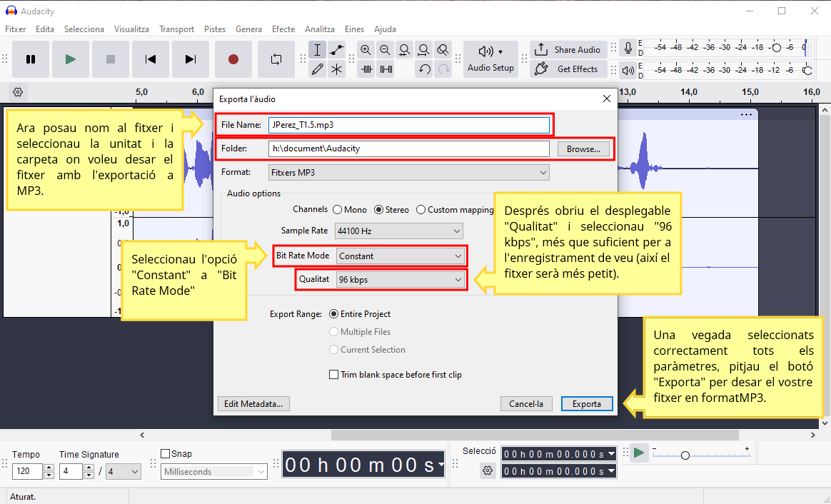831x504 pixels.
Task: Open selection start time format dropdown arrow
Action: point(612,453)
